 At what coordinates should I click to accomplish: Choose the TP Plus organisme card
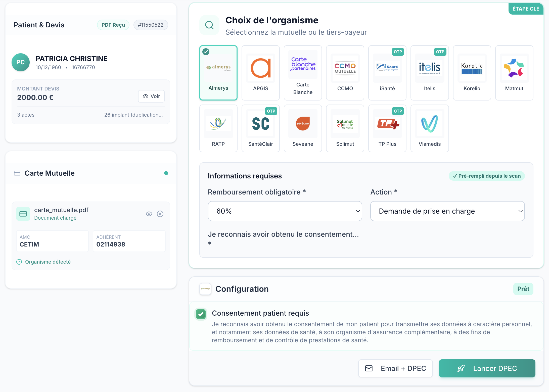click(387, 128)
